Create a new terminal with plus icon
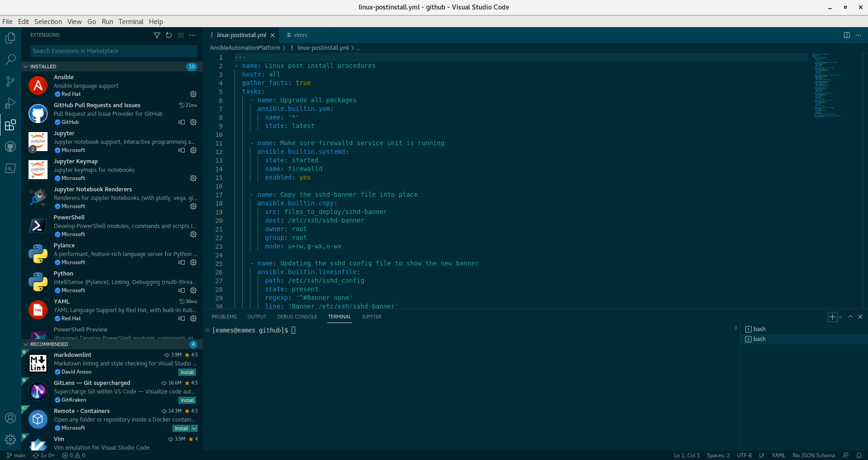Viewport: 868px width, 460px height. coord(832,317)
